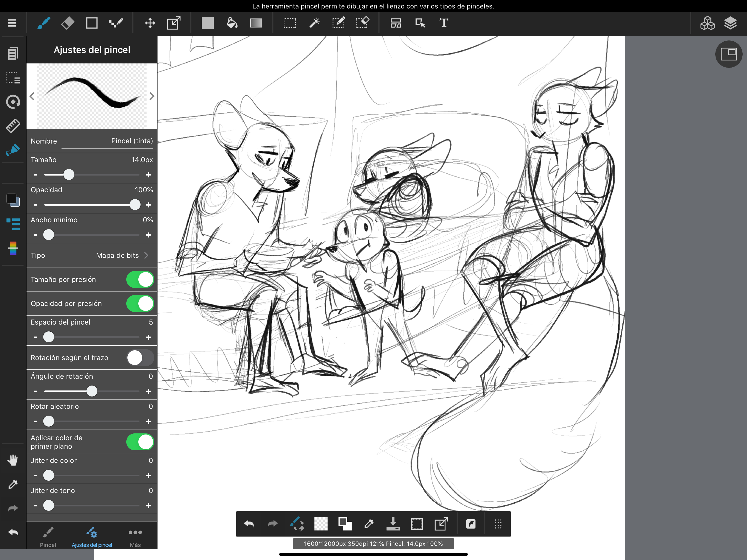Show next brush preview with right chevron
The height and width of the screenshot is (560, 747).
[152, 97]
